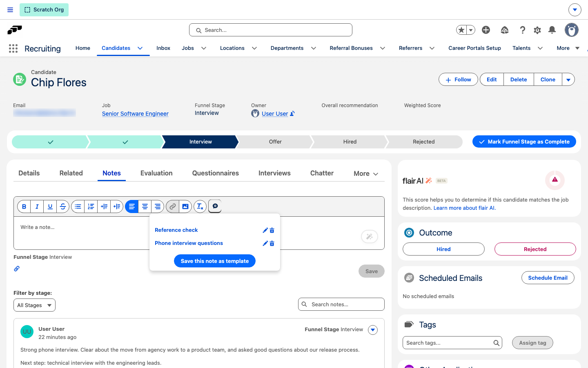
Task: Toggle numbered list in the note editor
Action: click(x=91, y=206)
